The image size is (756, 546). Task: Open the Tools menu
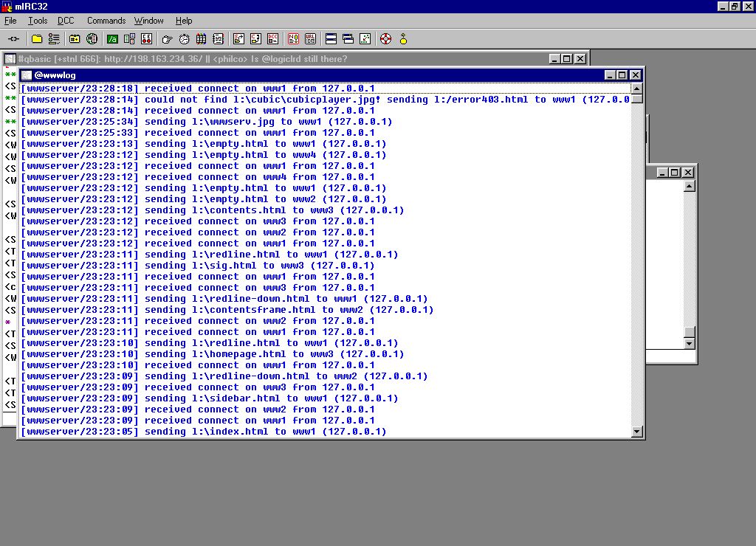pyautogui.click(x=38, y=21)
